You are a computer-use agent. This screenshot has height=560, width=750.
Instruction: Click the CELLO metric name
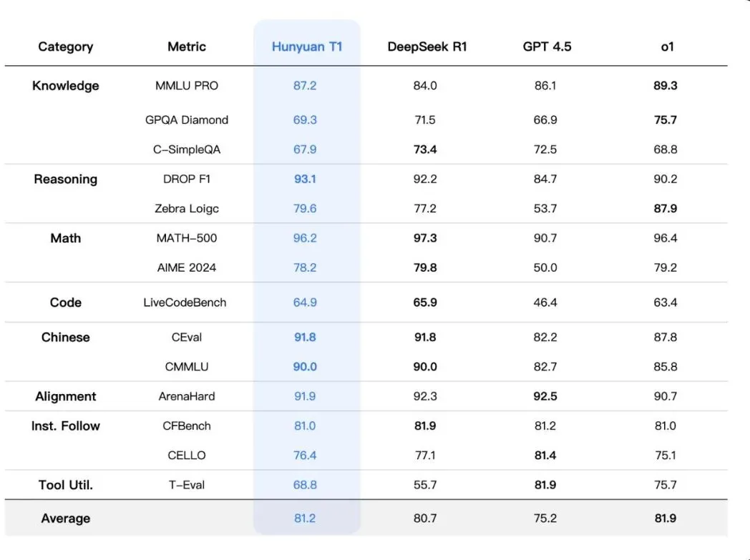pyautogui.click(x=187, y=456)
